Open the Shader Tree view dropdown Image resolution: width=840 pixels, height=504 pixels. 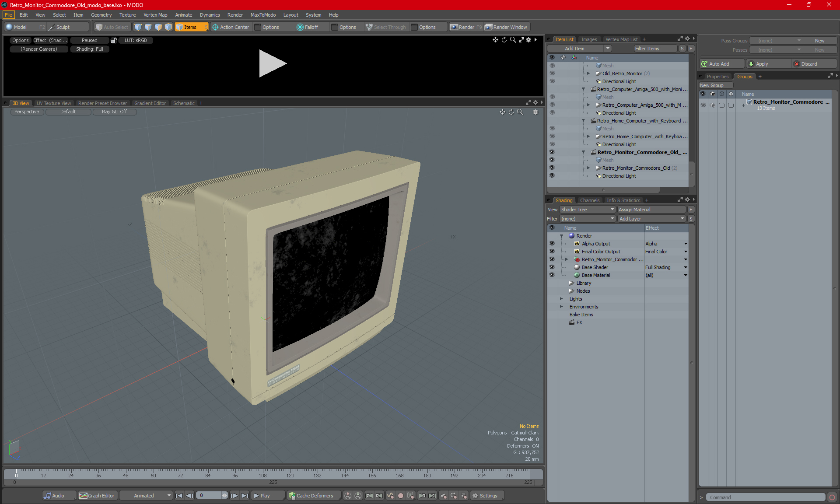coord(588,210)
